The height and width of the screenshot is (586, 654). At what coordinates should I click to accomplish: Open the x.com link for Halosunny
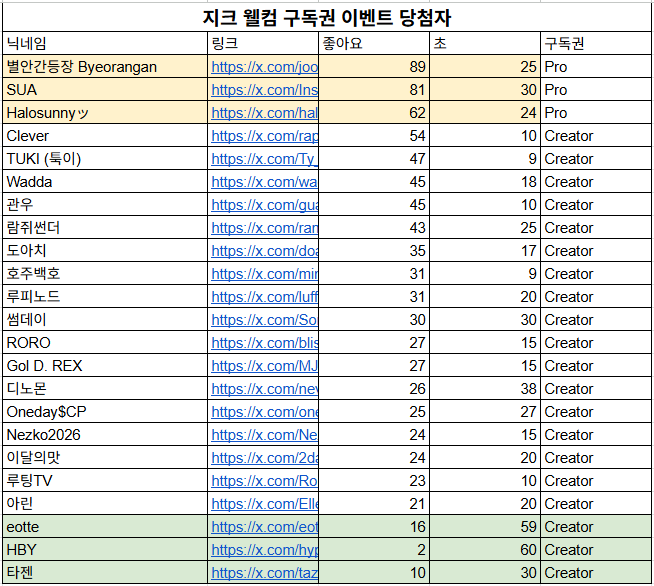coord(264,113)
